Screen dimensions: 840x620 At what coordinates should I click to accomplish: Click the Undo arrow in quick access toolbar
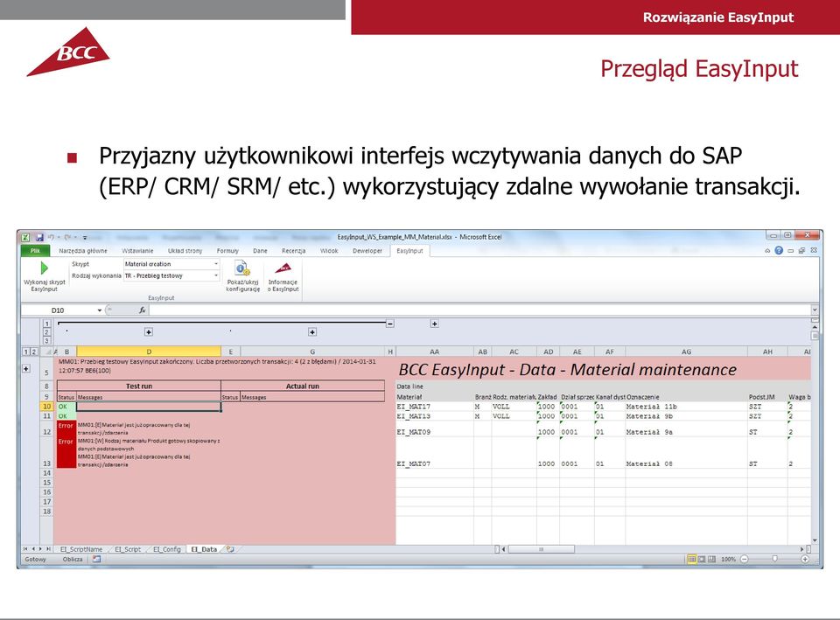51,237
